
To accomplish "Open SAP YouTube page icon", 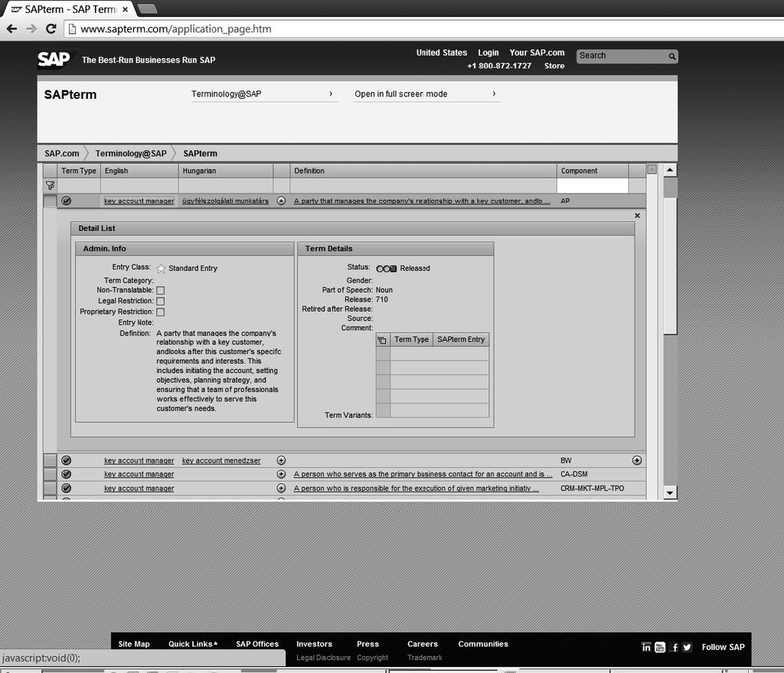I will click(x=660, y=647).
